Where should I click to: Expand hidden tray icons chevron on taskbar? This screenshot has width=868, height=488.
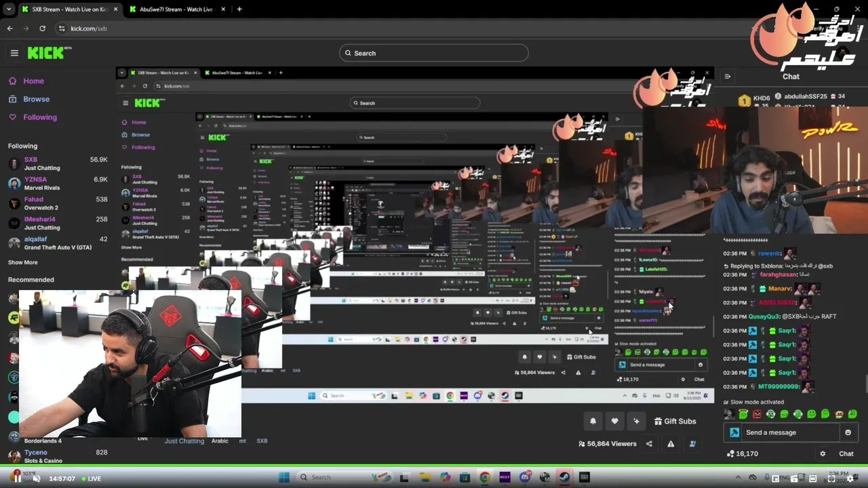(x=738, y=477)
